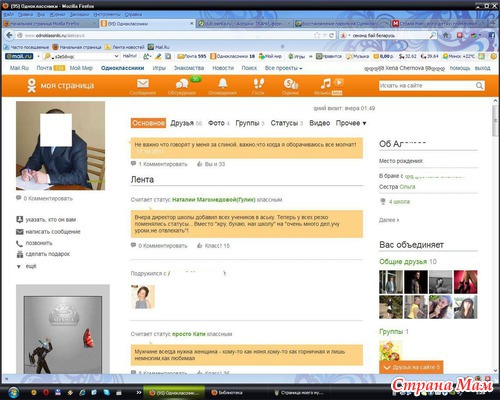Click the magnifier in site search box

pyautogui.click(x=479, y=86)
